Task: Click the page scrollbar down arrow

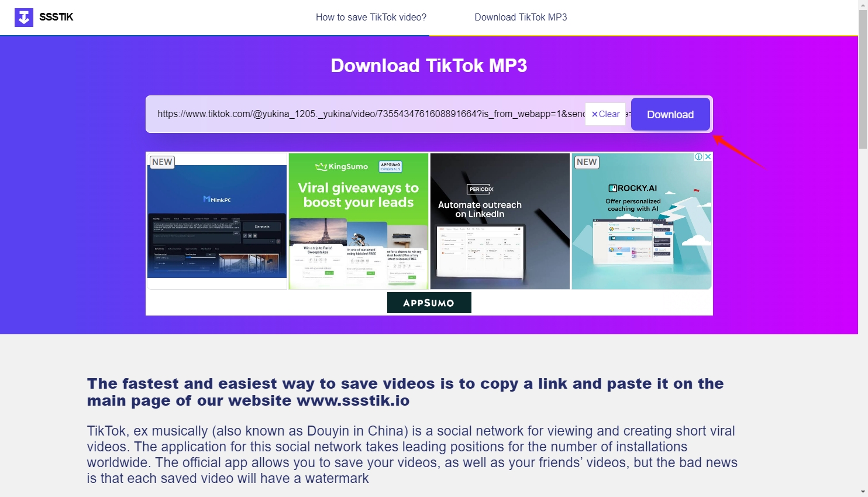Action: coord(863,492)
